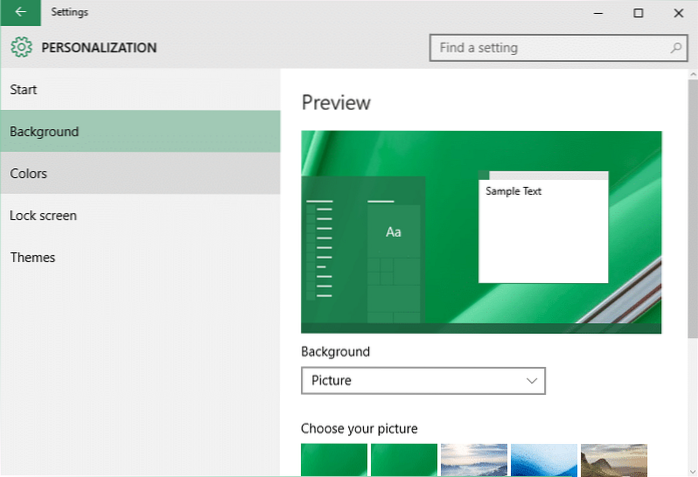Click the desktop preview image
The height and width of the screenshot is (477, 698).
pyautogui.click(x=481, y=232)
